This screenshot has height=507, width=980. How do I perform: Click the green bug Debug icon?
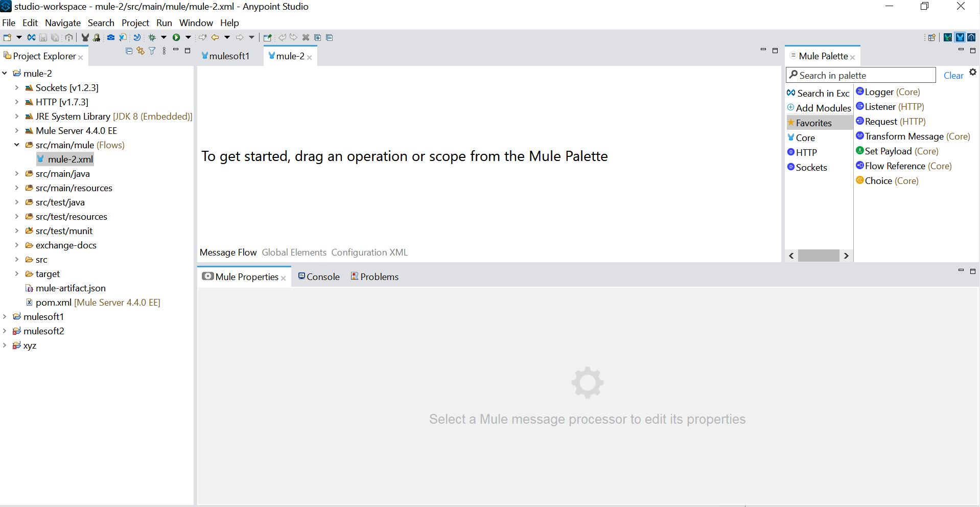[152, 37]
